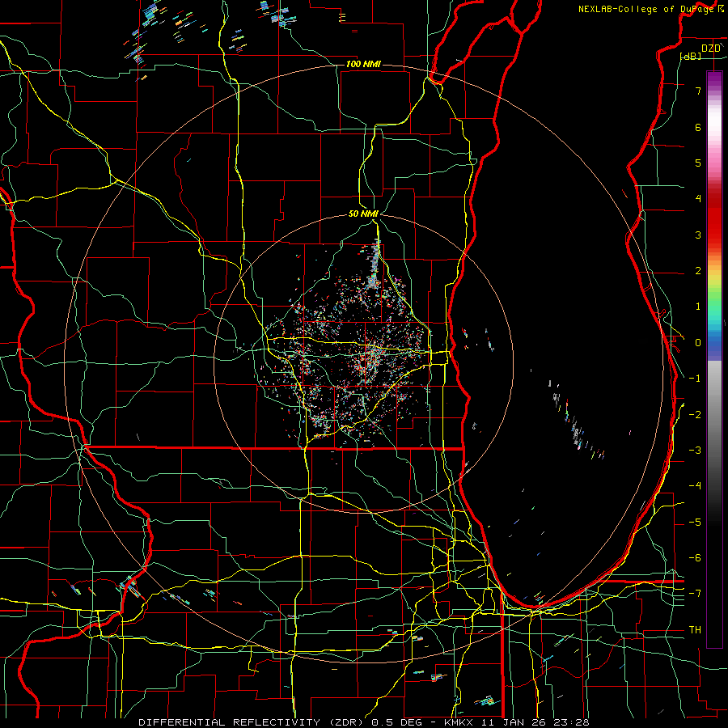The image size is (728, 728).
Task: Click the 3 value on the color scale
Action: pos(698,235)
